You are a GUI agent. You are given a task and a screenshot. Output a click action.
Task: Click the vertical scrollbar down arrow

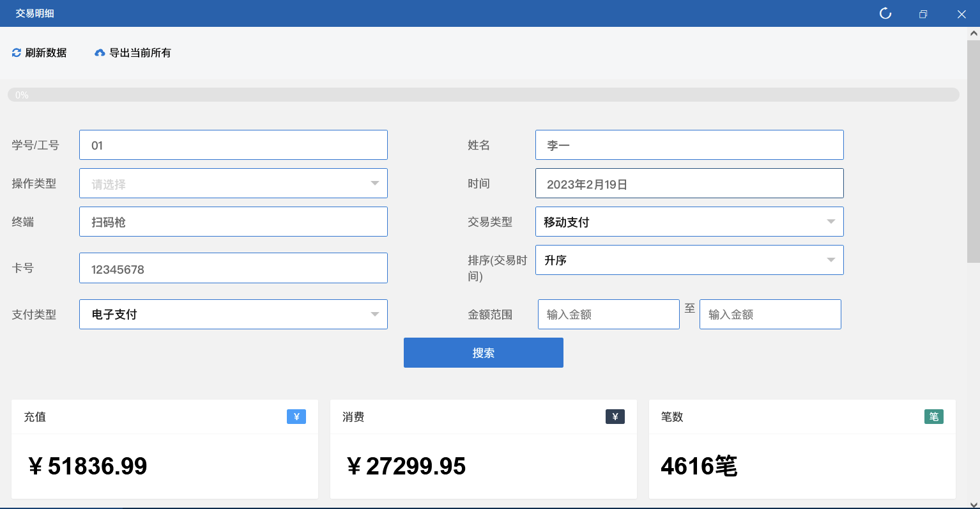tap(973, 504)
